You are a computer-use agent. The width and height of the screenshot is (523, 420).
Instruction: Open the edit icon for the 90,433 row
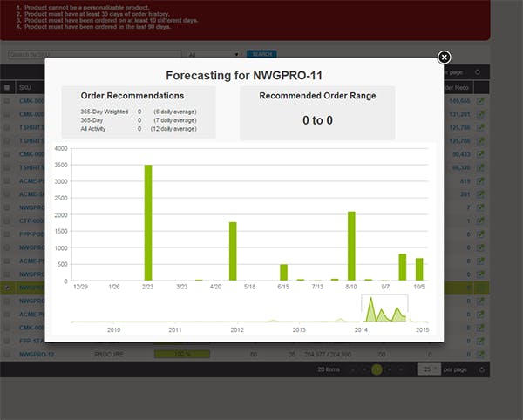pos(480,154)
